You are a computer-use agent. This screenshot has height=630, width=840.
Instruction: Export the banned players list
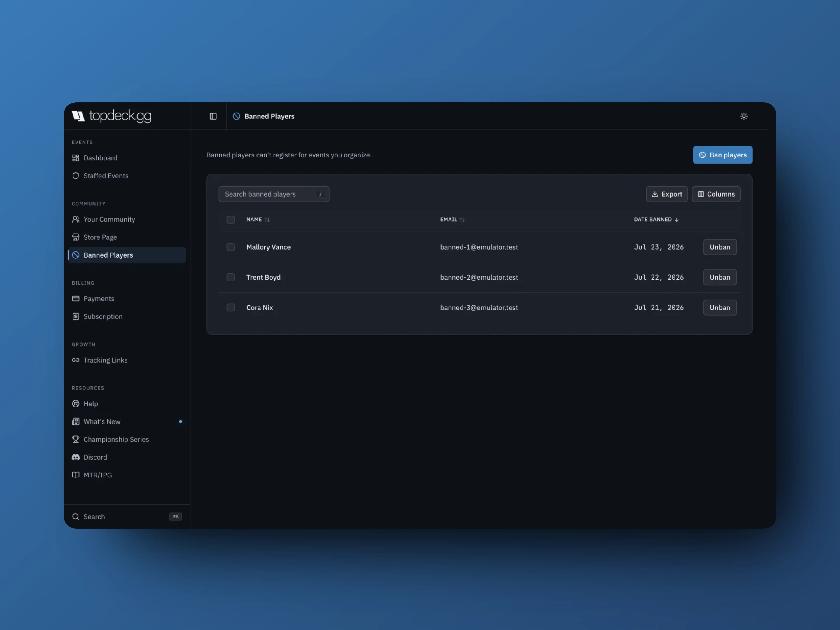tap(666, 194)
